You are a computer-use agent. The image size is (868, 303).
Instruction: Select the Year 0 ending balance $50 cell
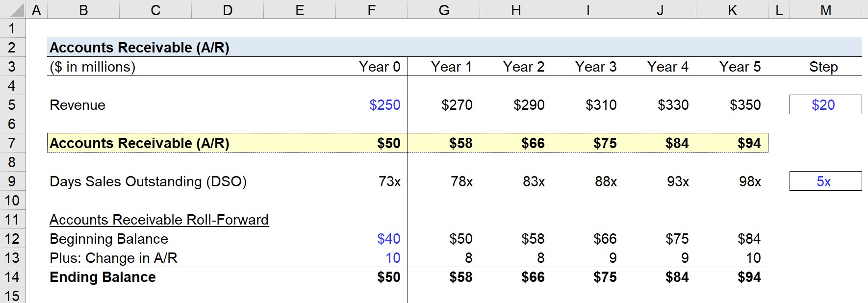[372, 277]
